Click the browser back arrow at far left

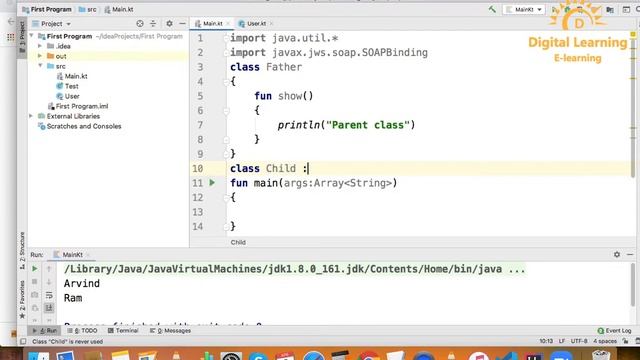click(x=11, y=21)
